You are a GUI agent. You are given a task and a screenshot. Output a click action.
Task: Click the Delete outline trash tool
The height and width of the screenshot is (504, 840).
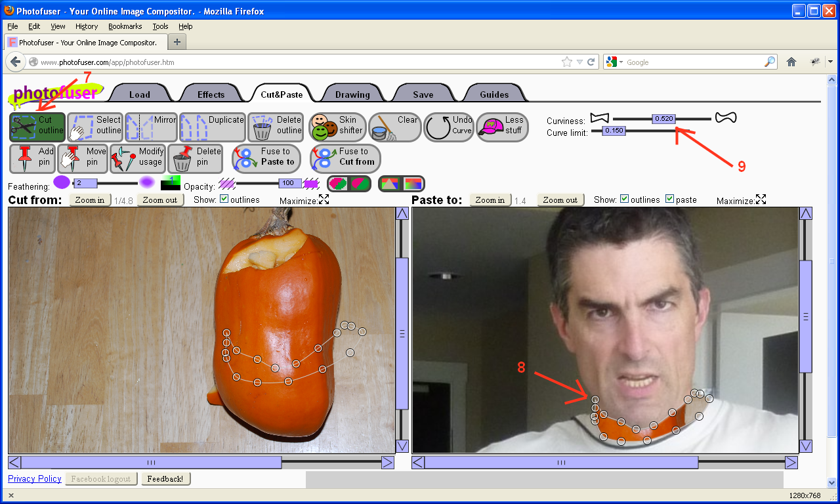click(276, 127)
